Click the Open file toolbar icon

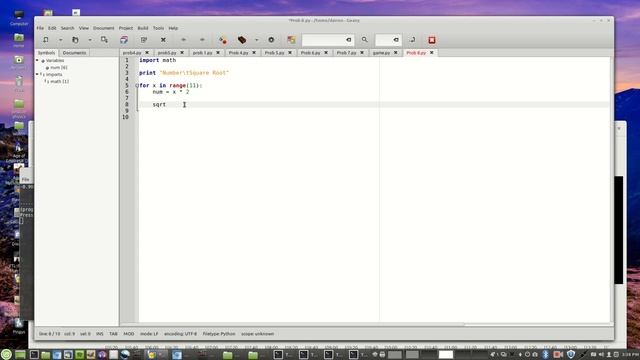pyautogui.click(x=75, y=40)
